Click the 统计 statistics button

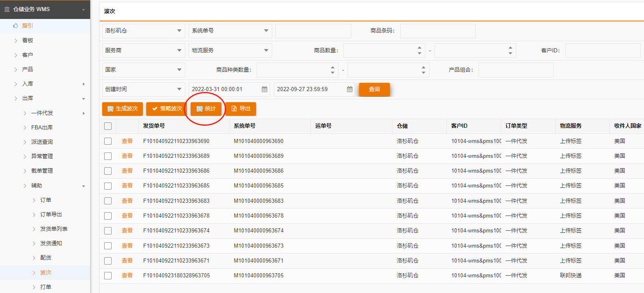[206, 109]
